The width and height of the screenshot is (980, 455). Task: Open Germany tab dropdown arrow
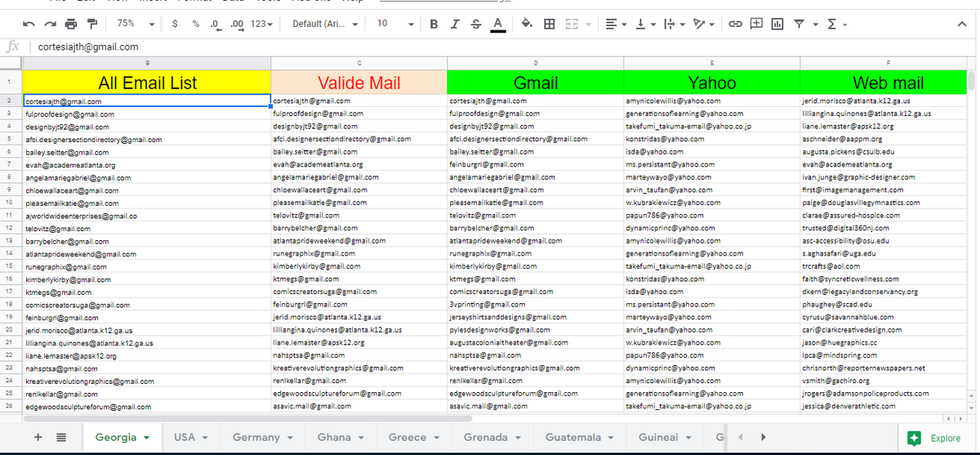point(290,438)
